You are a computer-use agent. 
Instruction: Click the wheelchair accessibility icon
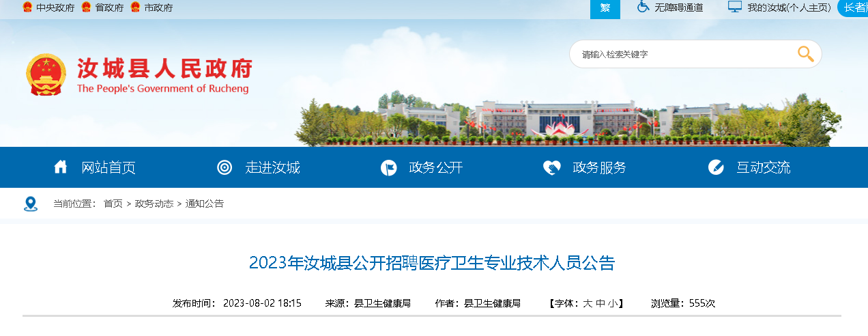[643, 7]
